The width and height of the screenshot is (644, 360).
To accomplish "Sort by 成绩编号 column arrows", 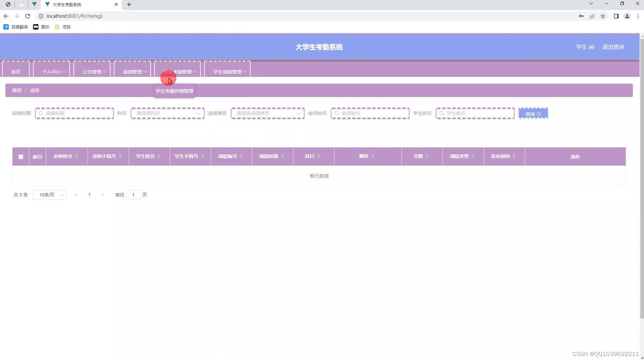I will tap(241, 156).
